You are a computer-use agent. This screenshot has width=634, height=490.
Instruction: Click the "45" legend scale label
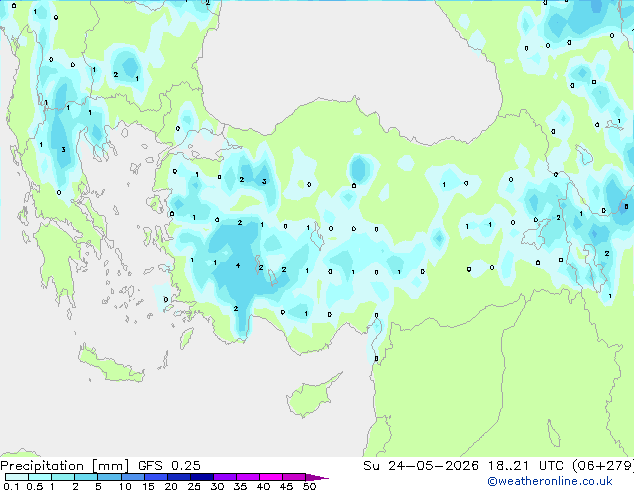pos(286,486)
